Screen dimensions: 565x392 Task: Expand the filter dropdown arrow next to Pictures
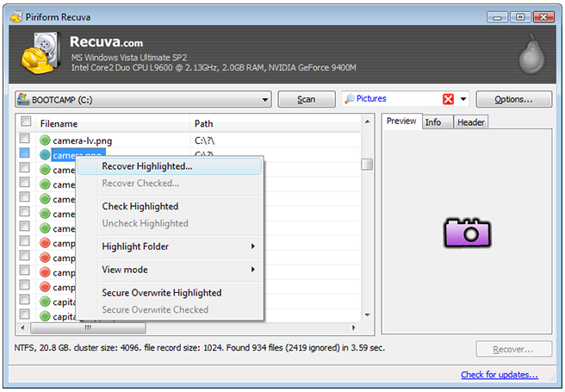463,99
